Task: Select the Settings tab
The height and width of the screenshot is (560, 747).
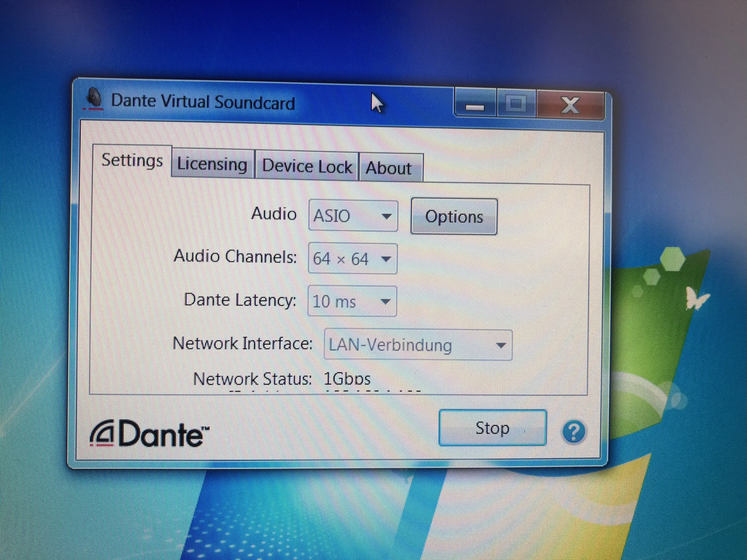Action: coord(132,160)
